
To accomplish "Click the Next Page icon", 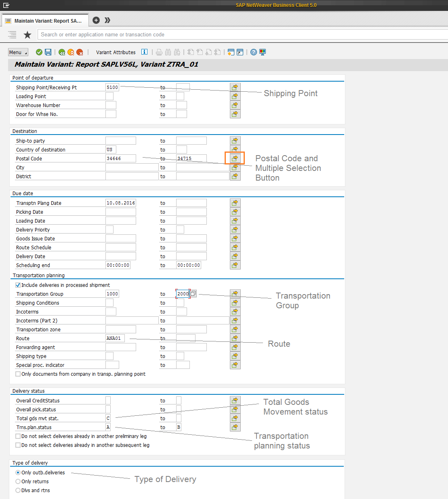I will click(x=208, y=52).
